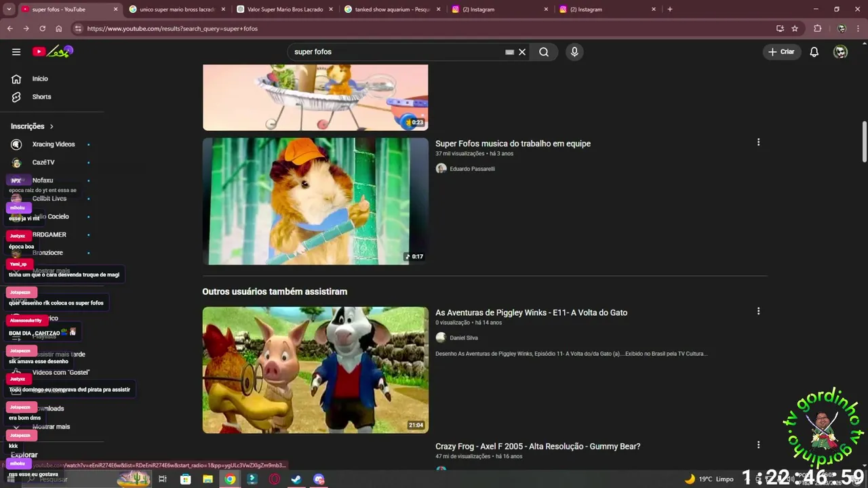Open title Super Fofos musica do trabalho em equipe
868x488 pixels.
513,144
